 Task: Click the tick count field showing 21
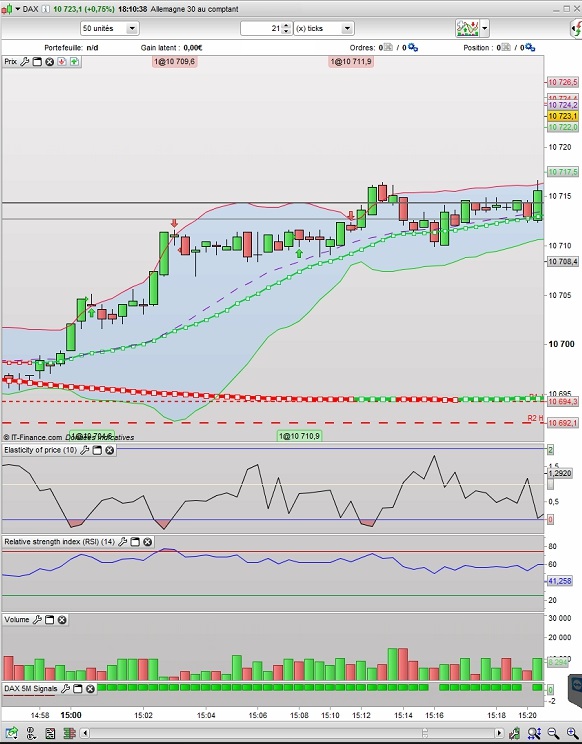click(261, 28)
